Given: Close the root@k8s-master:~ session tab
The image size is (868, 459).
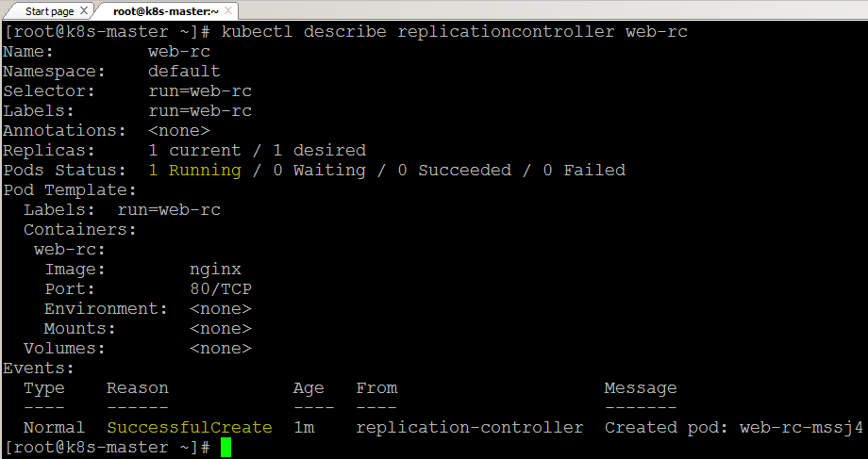Looking at the screenshot, I should tap(228, 10).
